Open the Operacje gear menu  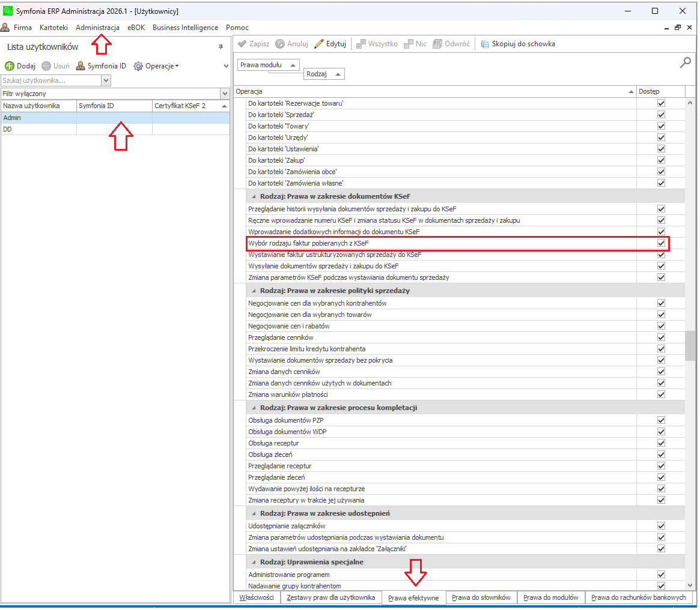[x=138, y=66]
